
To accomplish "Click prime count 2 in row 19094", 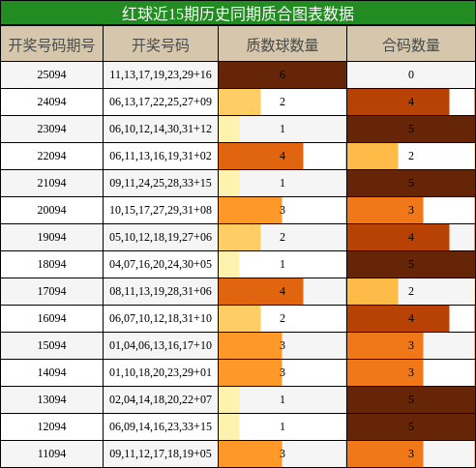I will [x=283, y=237].
